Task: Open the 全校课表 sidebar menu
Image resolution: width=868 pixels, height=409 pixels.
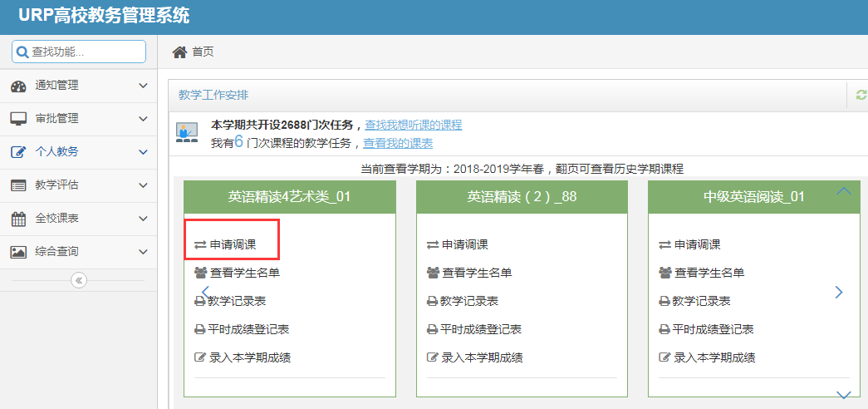Action: pyautogui.click(x=79, y=219)
